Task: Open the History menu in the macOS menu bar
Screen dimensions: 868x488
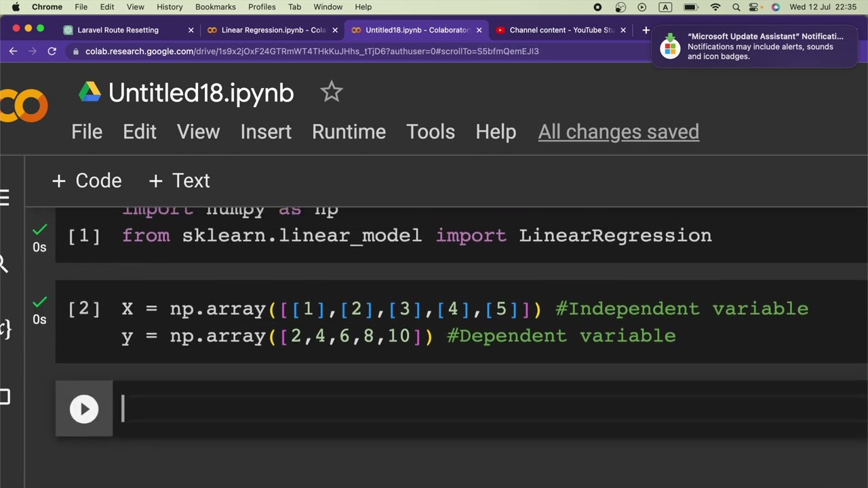Action: [170, 7]
